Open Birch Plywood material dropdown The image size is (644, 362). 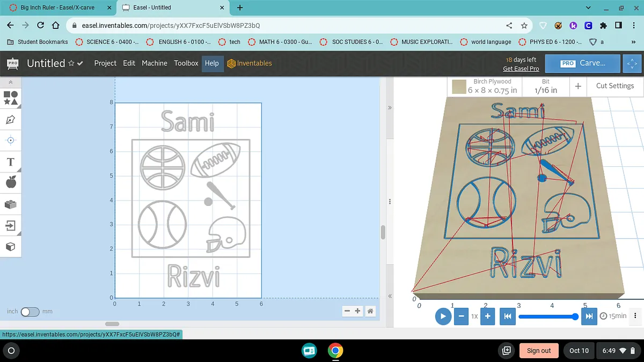click(x=485, y=86)
